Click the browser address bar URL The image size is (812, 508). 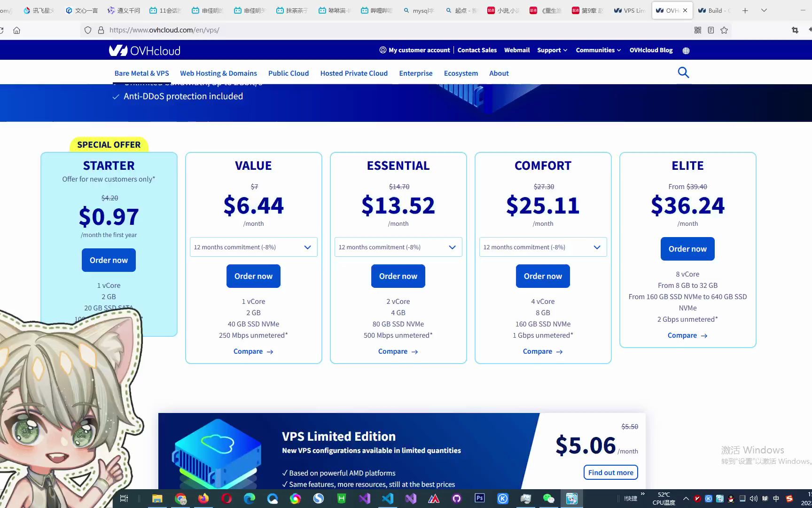[164, 30]
